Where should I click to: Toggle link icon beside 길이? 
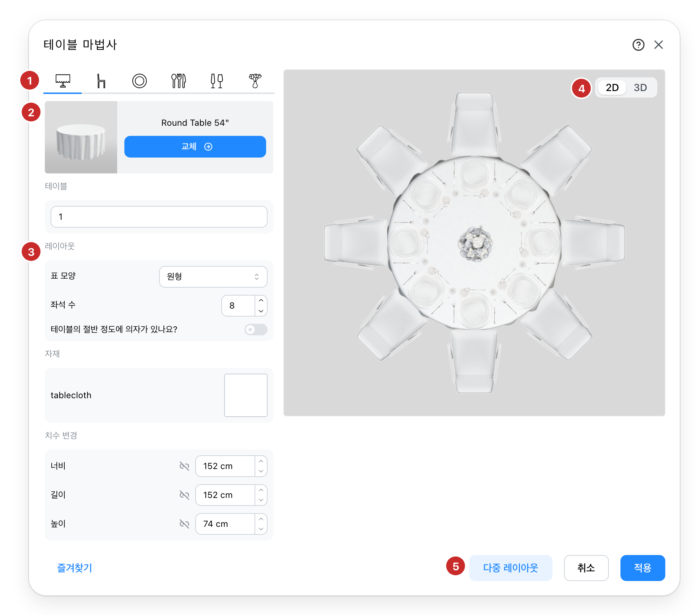click(184, 495)
